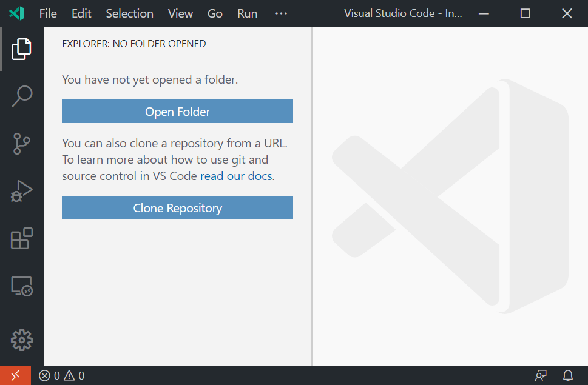Screen dimensions: 588x385
Task: Open the Search view
Action: [22, 96]
